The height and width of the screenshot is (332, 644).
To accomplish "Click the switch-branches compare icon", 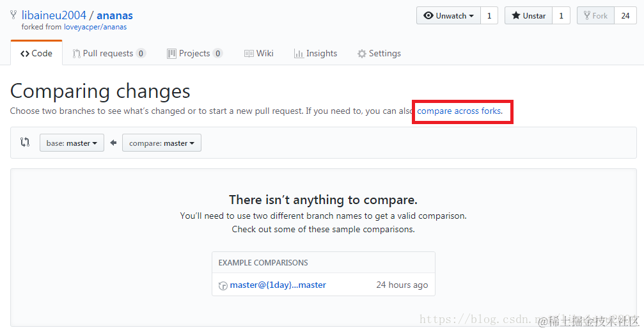I will pyautogui.click(x=25, y=142).
